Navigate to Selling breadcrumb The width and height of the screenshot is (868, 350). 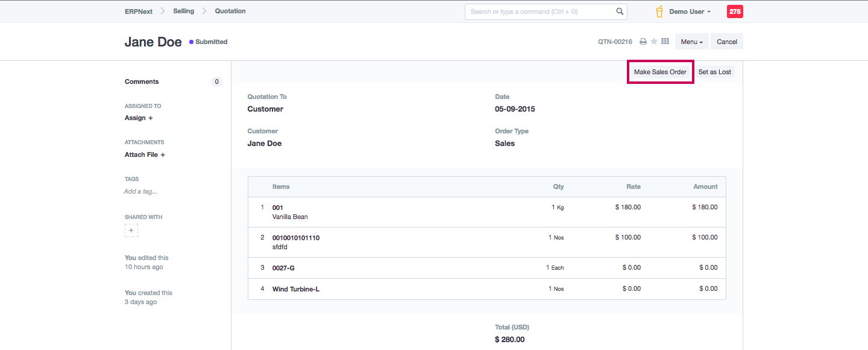pos(183,11)
